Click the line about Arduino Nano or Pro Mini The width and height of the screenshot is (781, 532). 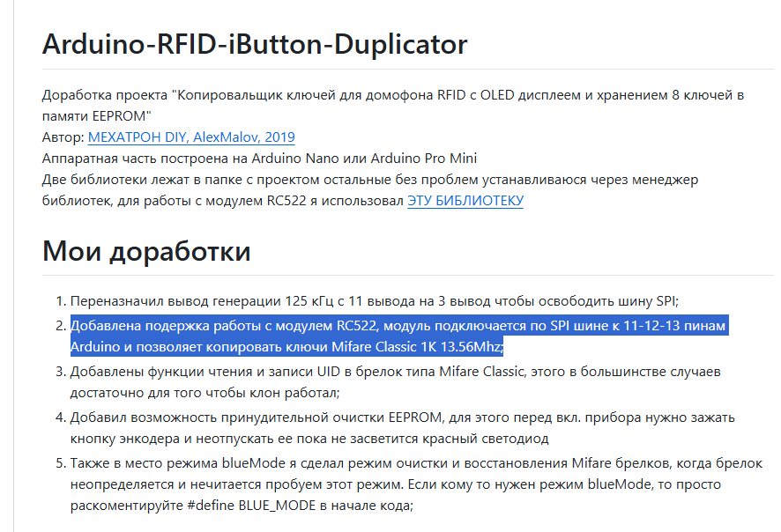point(259,159)
